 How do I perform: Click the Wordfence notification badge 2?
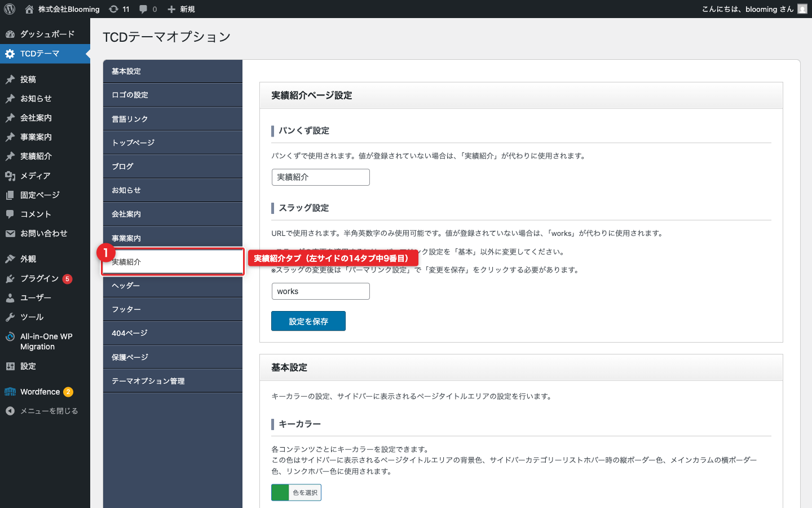[68, 392]
